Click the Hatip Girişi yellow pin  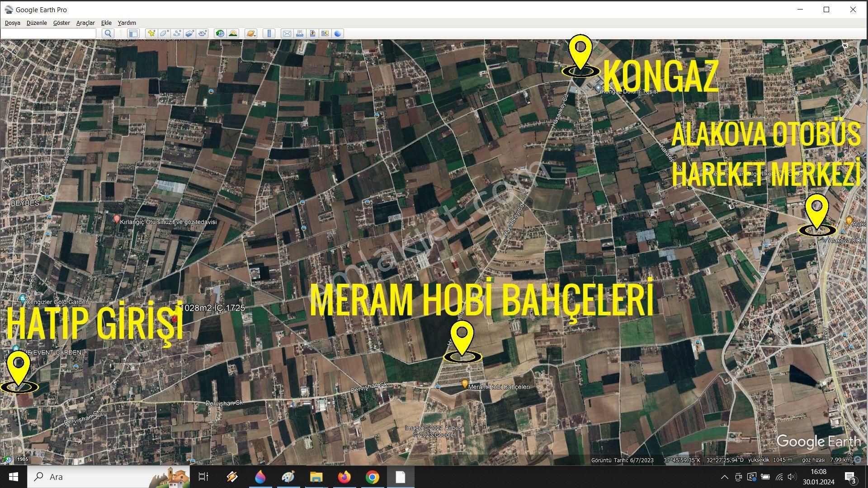19,371
